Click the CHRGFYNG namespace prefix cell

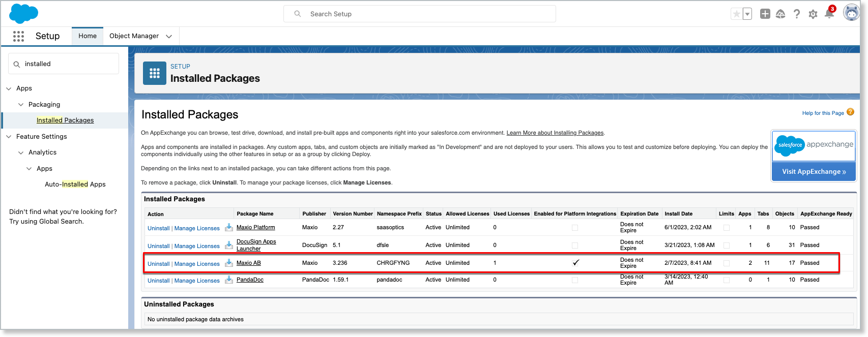point(393,263)
